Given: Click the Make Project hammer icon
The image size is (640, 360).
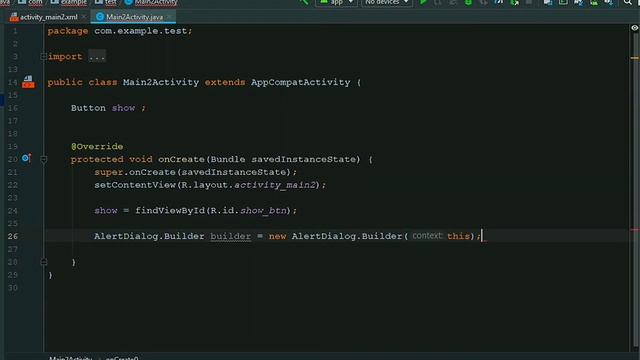Looking at the screenshot, I should [304, 2].
